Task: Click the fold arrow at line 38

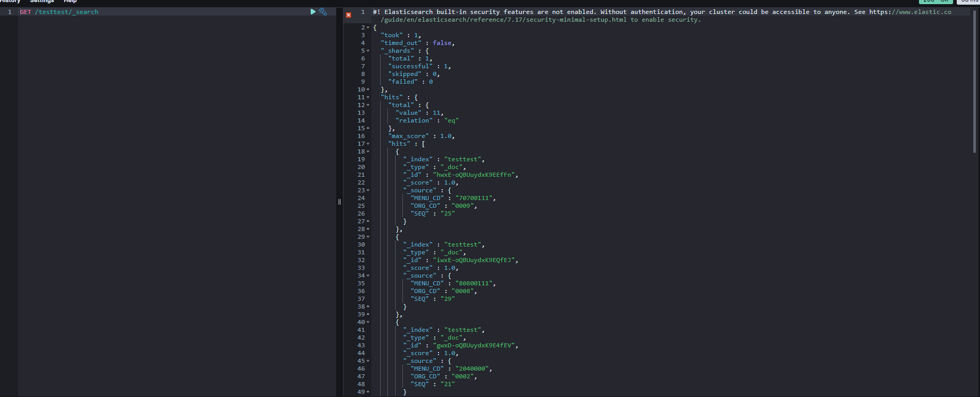Action: tap(368, 307)
